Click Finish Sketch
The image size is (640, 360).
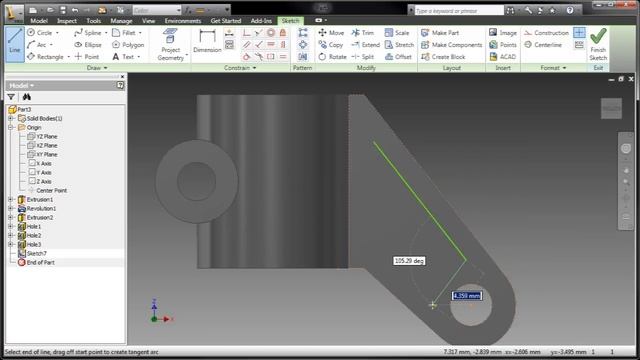tap(598, 44)
